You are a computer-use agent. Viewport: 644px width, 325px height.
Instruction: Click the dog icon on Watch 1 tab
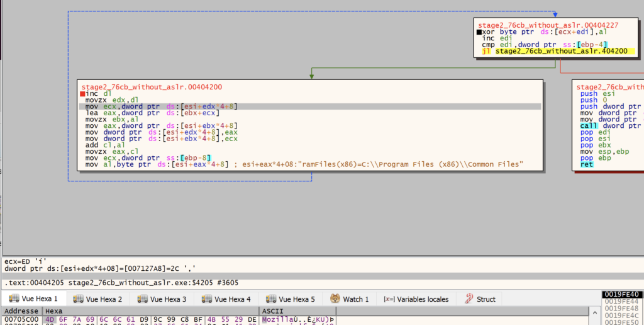pyautogui.click(x=335, y=299)
